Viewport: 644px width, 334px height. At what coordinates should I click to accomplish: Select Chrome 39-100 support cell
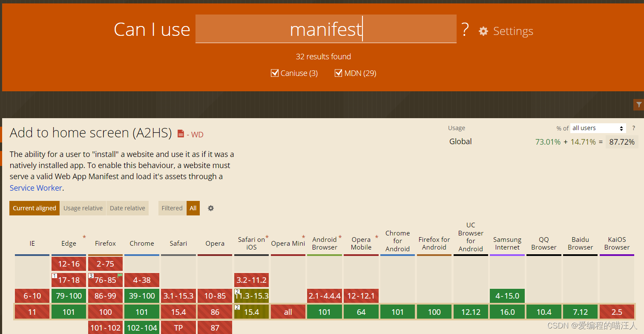[142, 296]
